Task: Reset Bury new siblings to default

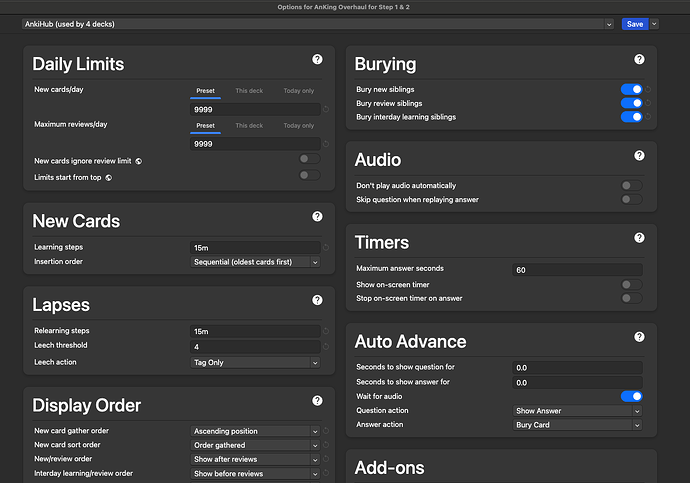Action: tap(648, 89)
